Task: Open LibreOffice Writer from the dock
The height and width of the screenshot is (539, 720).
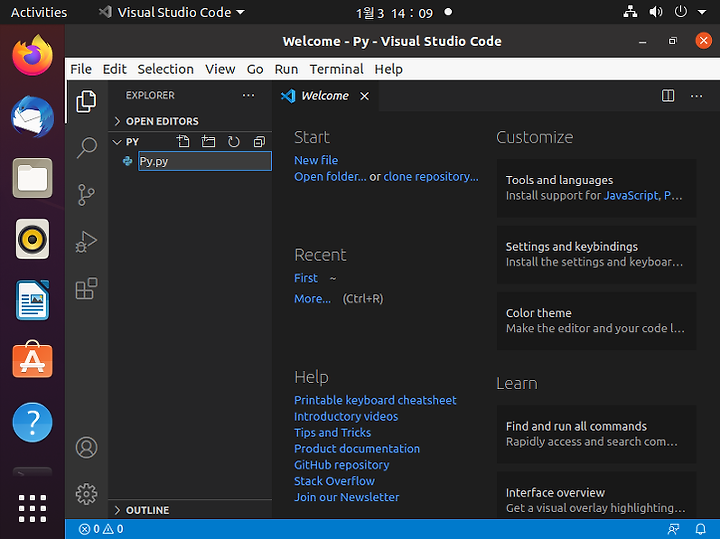Action: point(32,300)
